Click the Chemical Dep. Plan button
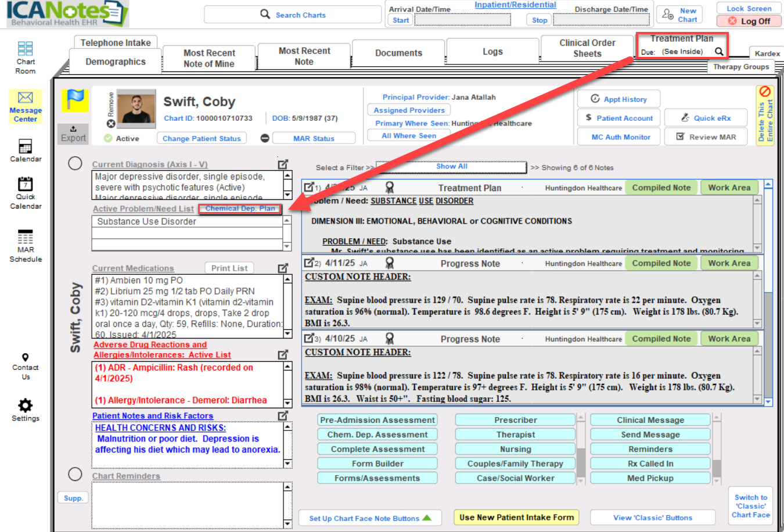This screenshot has height=532, width=784. pyautogui.click(x=240, y=209)
